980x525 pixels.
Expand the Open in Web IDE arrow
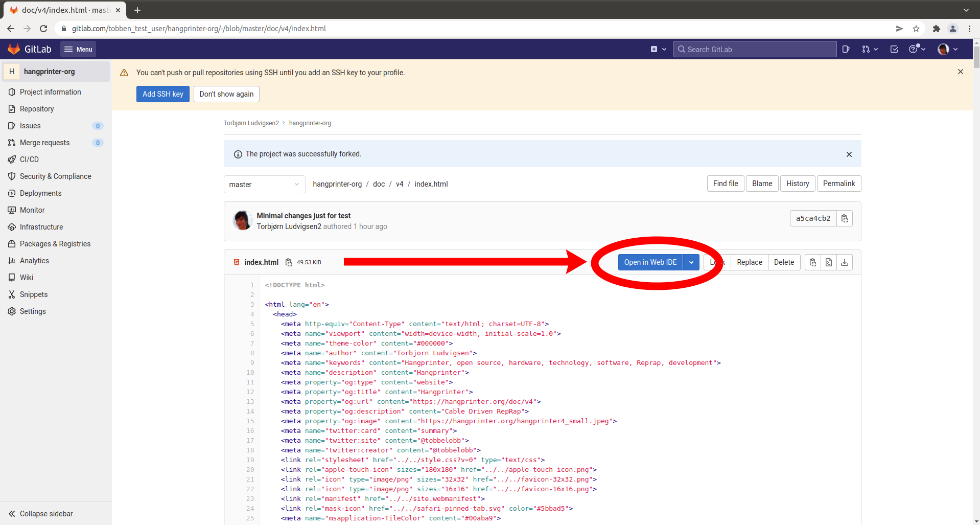pyautogui.click(x=691, y=262)
